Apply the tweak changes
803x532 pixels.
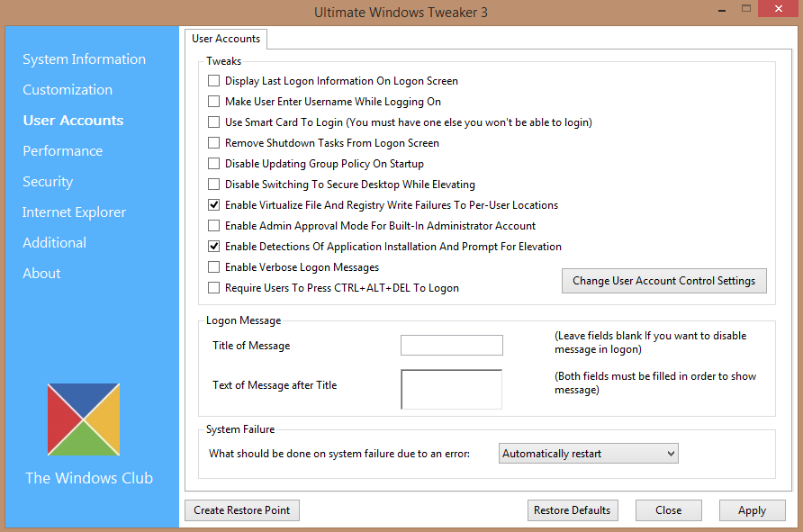752,510
